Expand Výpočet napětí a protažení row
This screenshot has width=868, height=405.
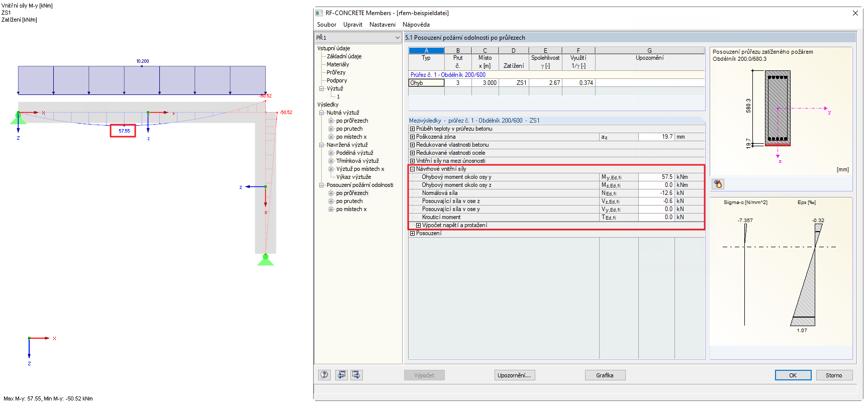coord(418,225)
